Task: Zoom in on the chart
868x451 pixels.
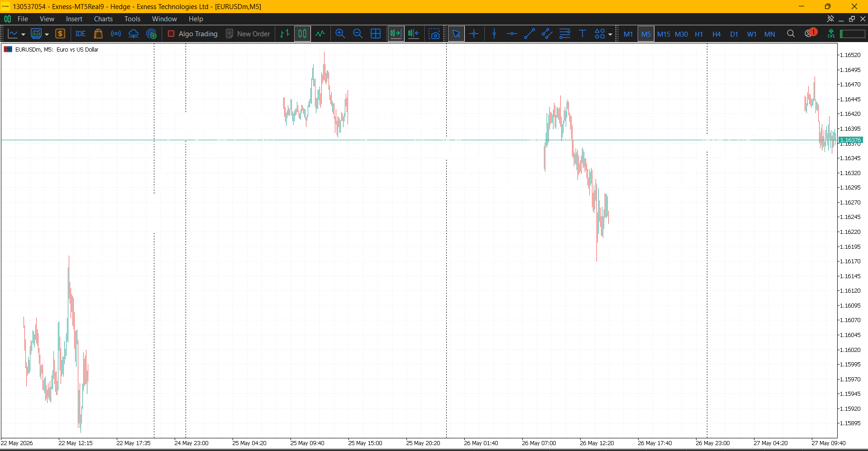Action: (x=340, y=34)
